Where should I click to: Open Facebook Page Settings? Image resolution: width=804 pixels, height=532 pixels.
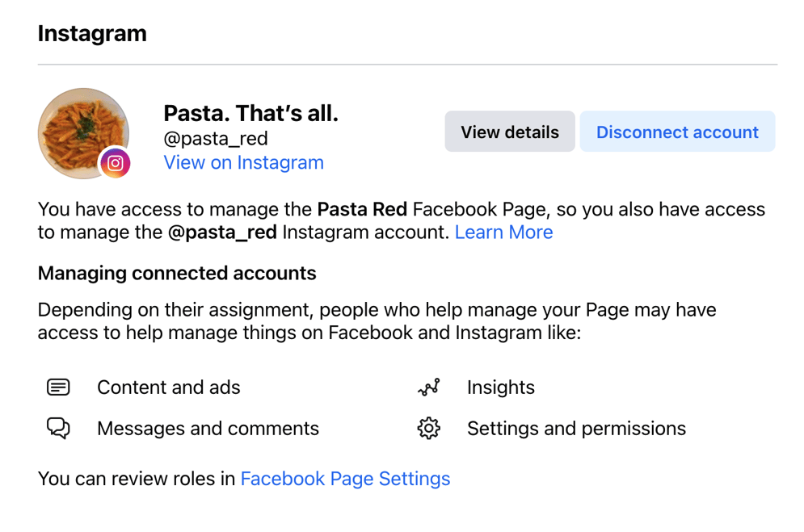click(x=345, y=478)
